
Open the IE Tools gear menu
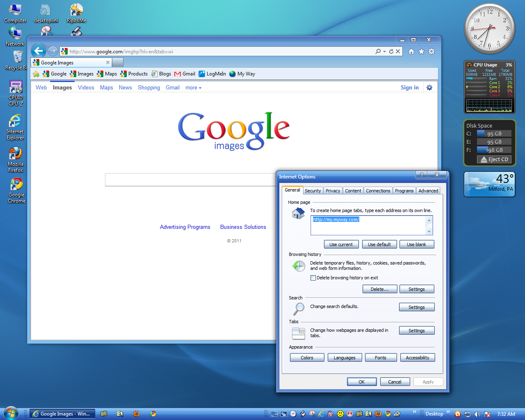(x=431, y=51)
